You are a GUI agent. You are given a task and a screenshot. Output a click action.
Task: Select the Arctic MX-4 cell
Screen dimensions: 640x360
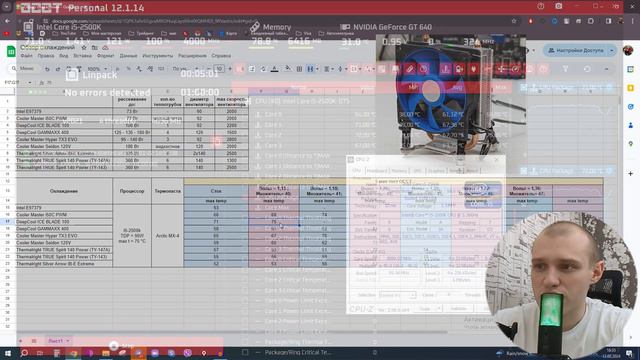pyautogui.click(x=167, y=236)
